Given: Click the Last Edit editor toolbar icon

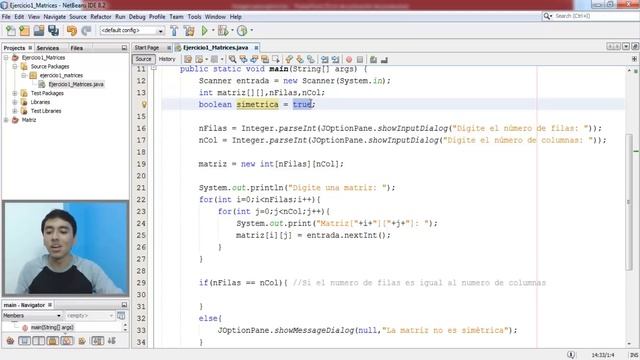Looking at the screenshot, I should tap(188, 60).
